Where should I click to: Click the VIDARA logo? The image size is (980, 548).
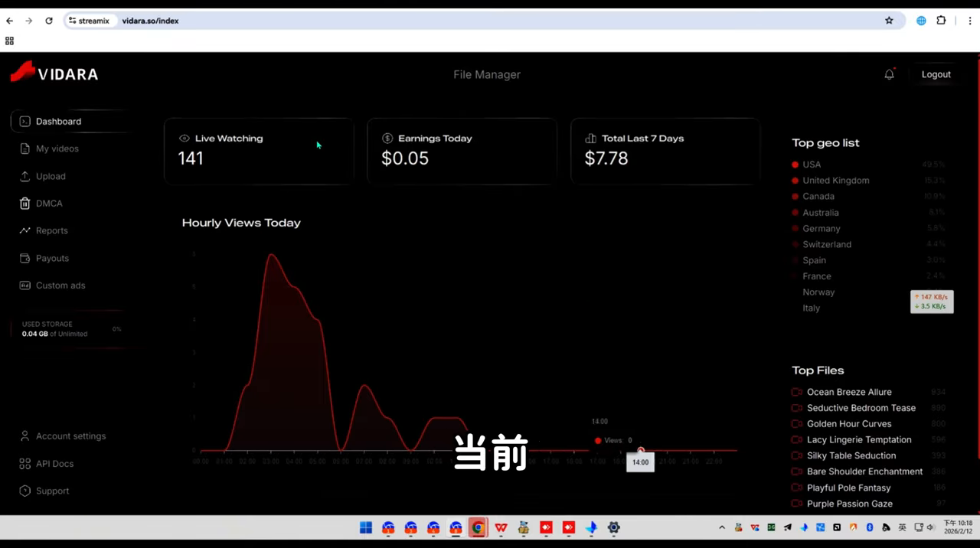click(x=54, y=73)
